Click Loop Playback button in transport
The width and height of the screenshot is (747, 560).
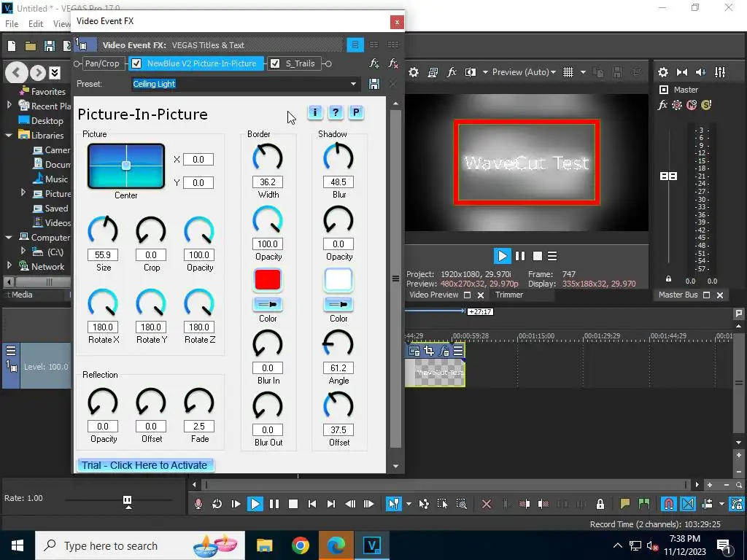(217, 504)
